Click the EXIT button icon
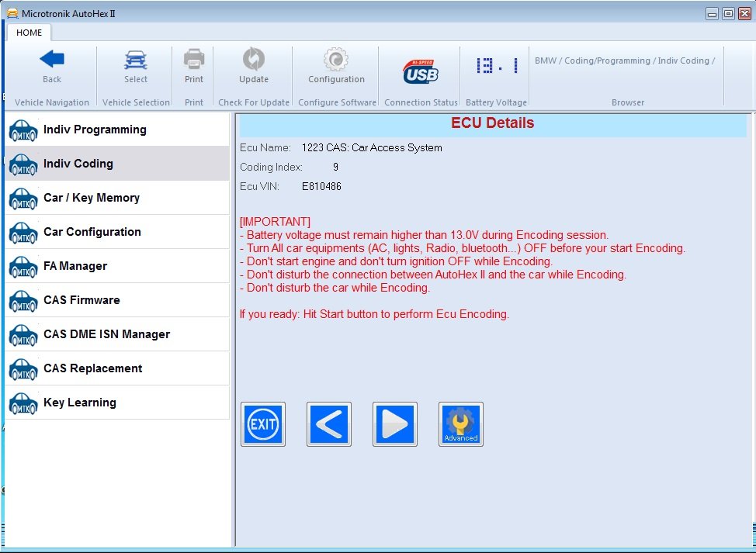 point(263,424)
